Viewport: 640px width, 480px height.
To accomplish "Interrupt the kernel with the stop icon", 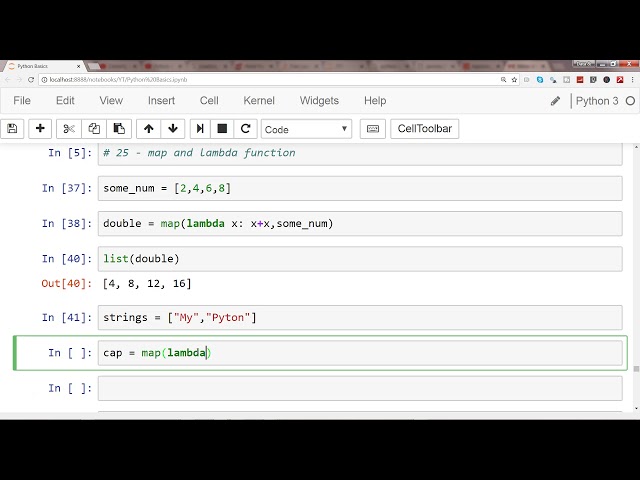I will click(222, 129).
